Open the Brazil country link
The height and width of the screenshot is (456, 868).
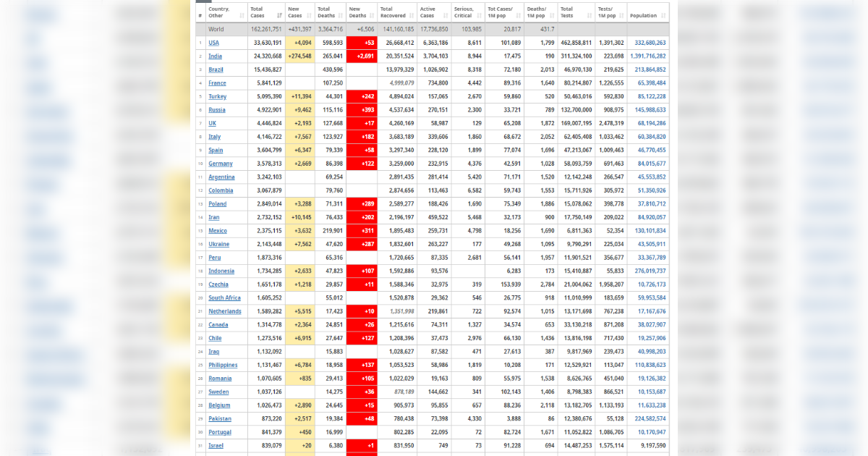[216, 69]
